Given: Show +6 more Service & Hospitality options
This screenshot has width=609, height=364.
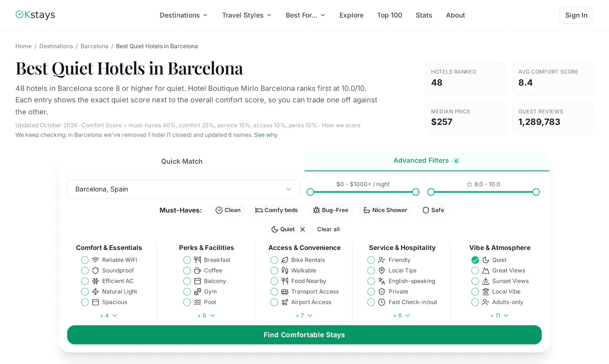Looking at the screenshot, I should (402, 315).
